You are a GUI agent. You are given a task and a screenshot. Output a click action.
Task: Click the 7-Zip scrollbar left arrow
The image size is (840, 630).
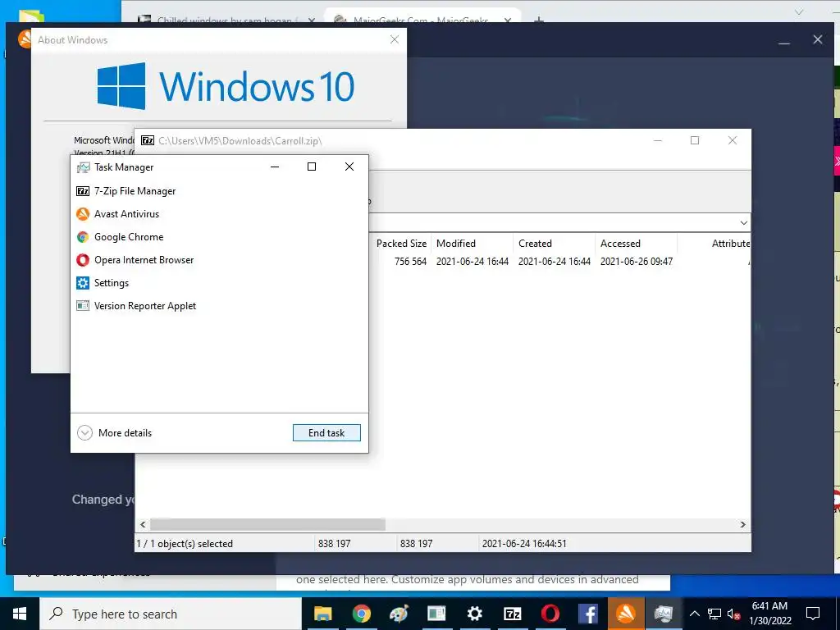point(143,524)
